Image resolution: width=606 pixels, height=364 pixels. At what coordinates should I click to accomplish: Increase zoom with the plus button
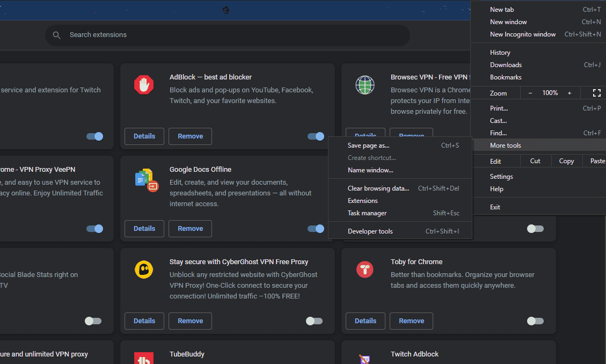coord(570,93)
